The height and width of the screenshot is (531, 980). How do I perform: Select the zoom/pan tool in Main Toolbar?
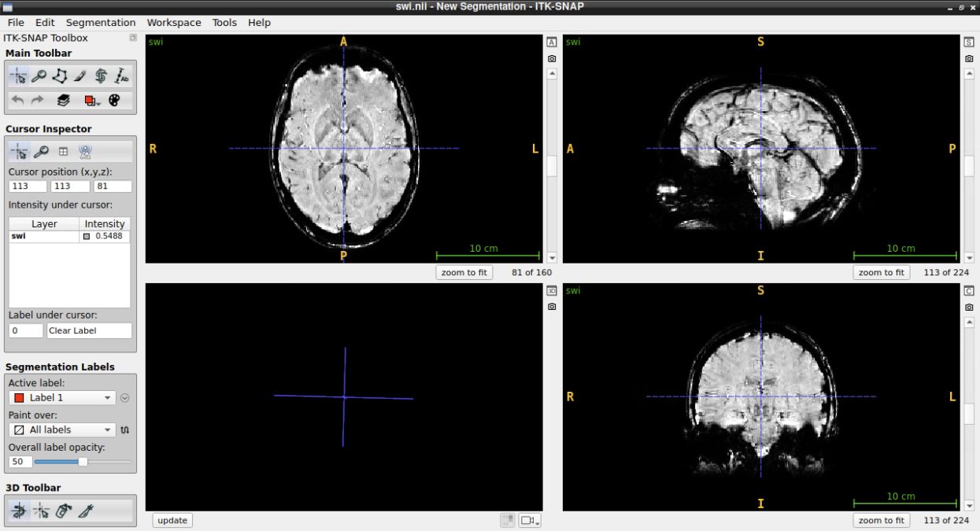39,76
